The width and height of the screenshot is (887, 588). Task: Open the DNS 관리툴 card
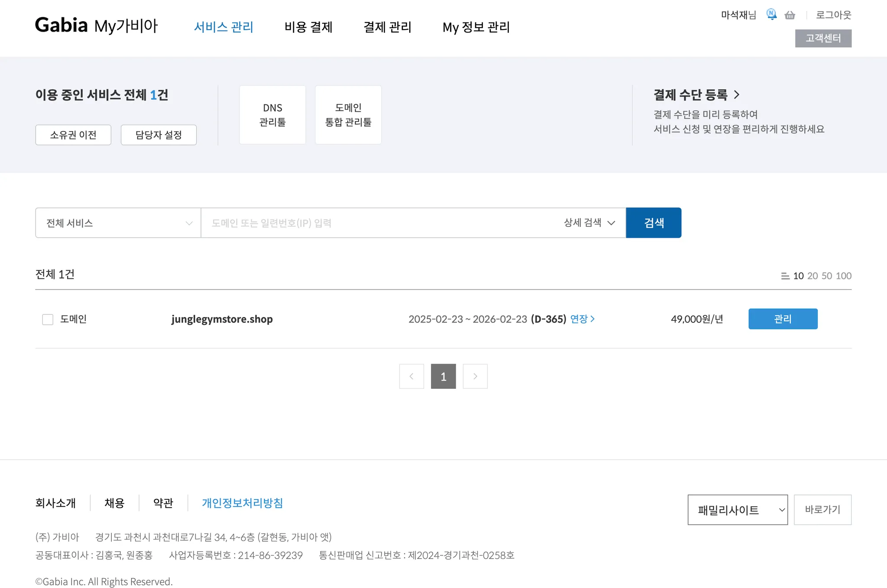272,115
